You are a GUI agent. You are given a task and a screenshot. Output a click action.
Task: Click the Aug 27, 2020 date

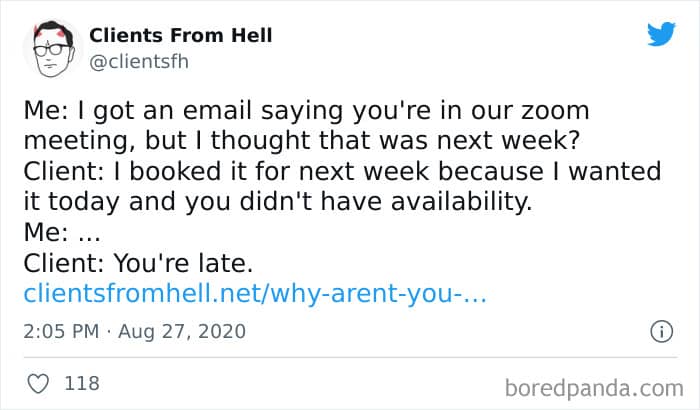[182, 331]
